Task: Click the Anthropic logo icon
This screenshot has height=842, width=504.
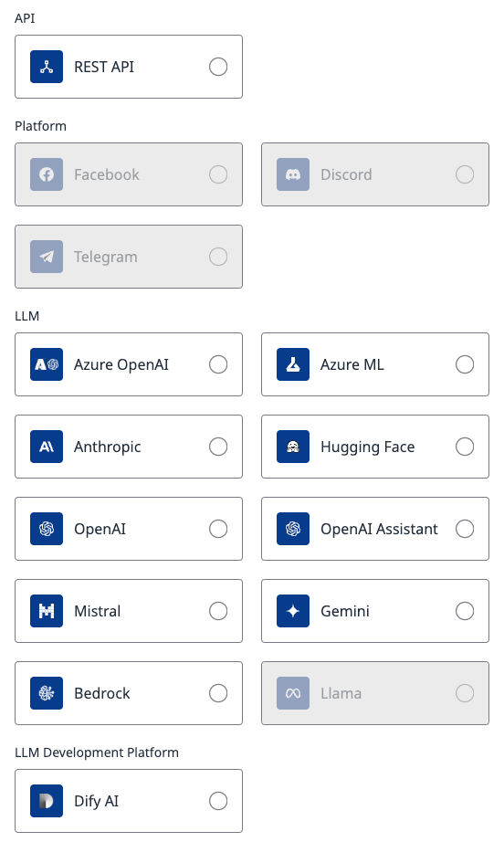Action: pos(47,447)
